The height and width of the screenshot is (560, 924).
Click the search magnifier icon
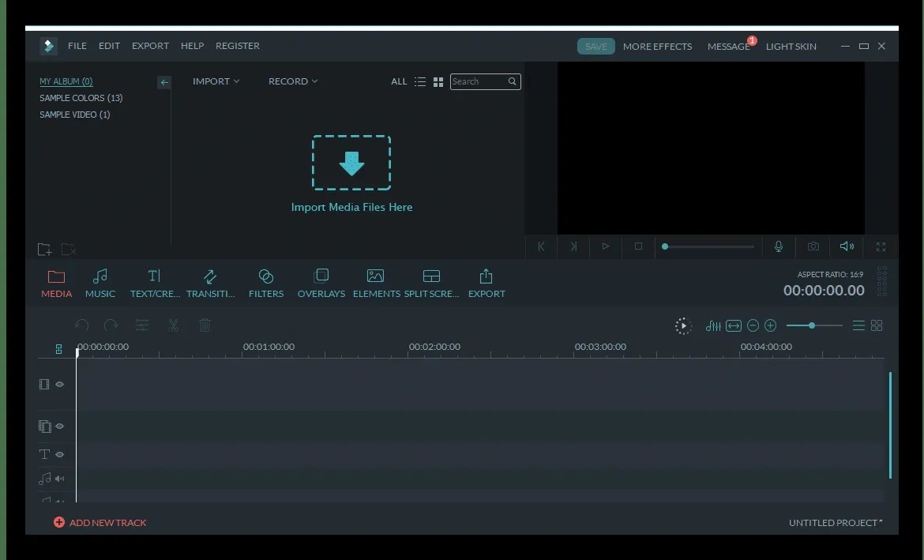point(513,81)
